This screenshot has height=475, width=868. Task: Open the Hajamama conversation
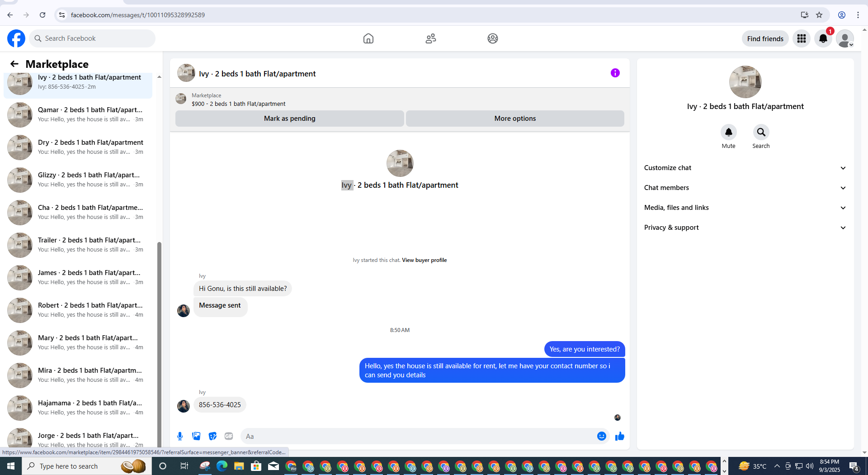[78, 408]
